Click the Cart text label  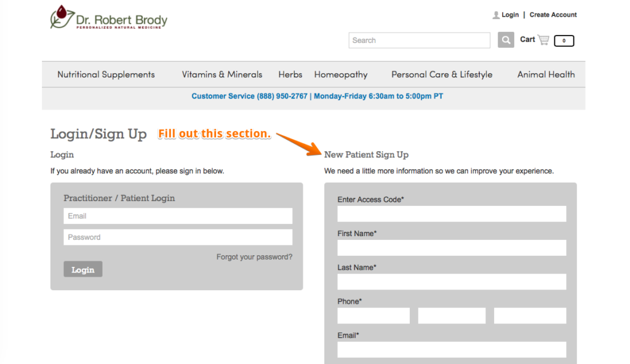[527, 39]
